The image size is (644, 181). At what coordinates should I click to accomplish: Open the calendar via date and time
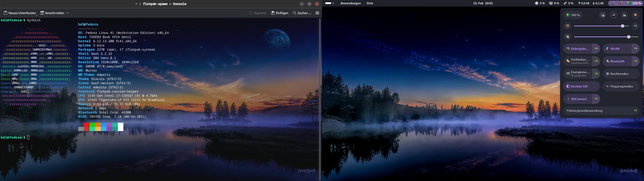[483, 3]
